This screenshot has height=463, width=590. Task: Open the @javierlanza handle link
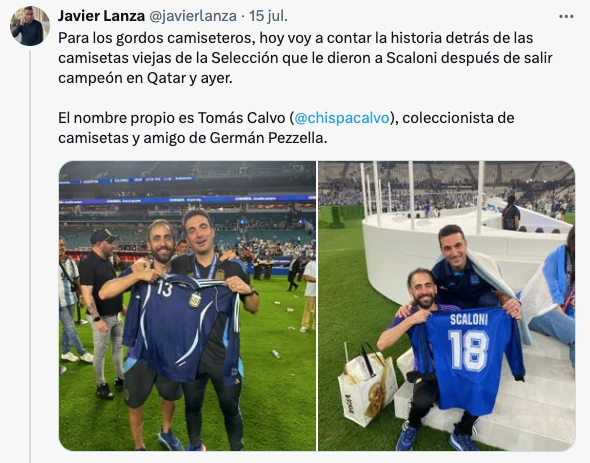[193, 16]
